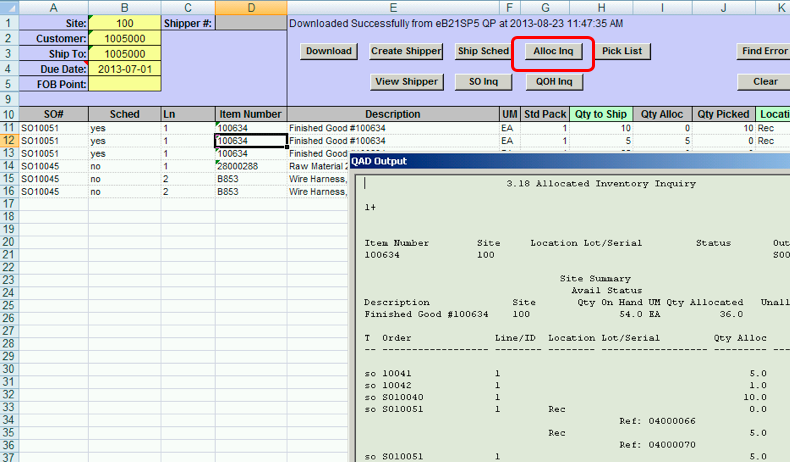The image size is (790, 462).
Task: Click the Allocated Inventory Inquiry title text
Action: 601,183
